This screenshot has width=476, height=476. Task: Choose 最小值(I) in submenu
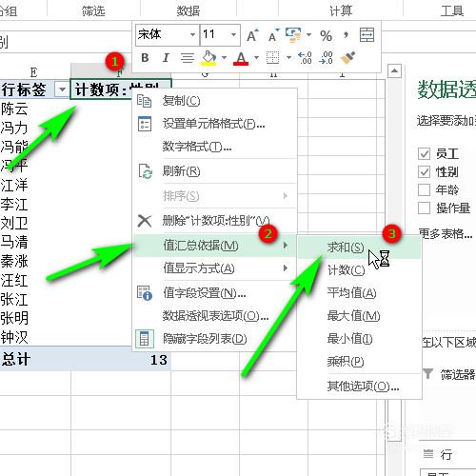coord(359,339)
